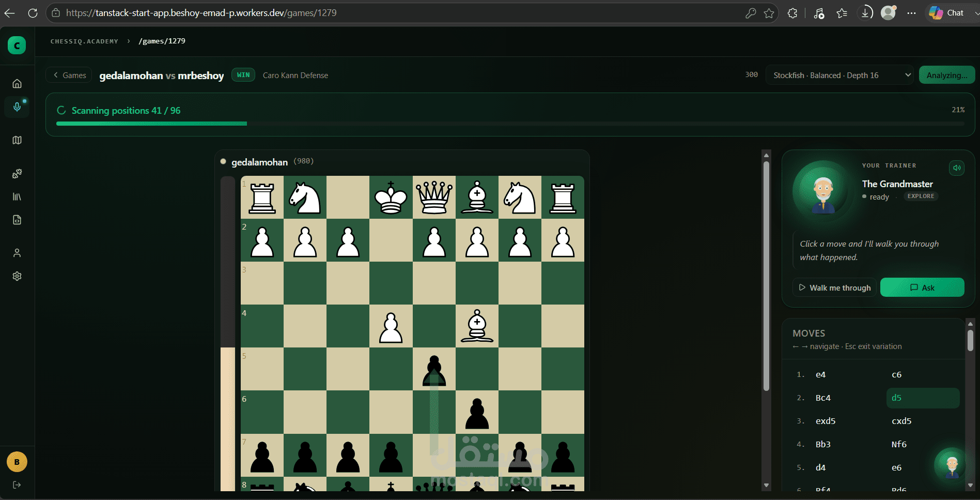Reload the page in the browser

(x=33, y=13)
